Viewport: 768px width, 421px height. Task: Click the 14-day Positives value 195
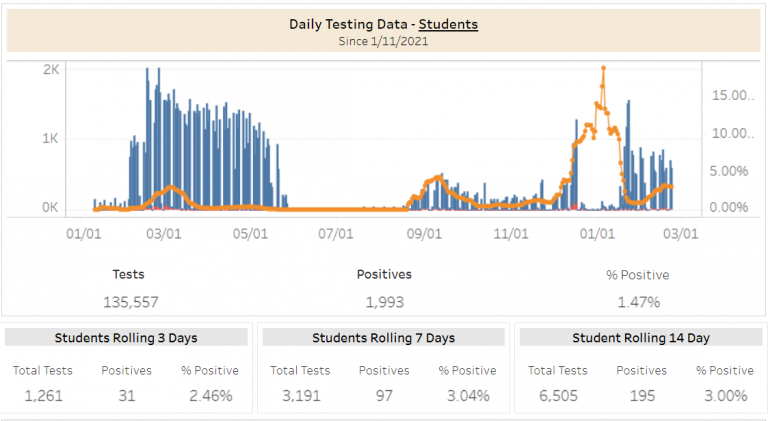pos(641,395)
